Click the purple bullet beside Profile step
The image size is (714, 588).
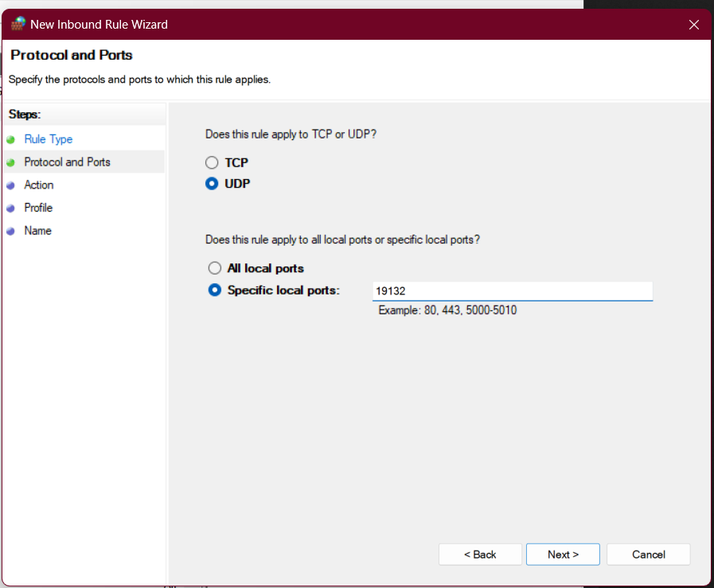10,208
